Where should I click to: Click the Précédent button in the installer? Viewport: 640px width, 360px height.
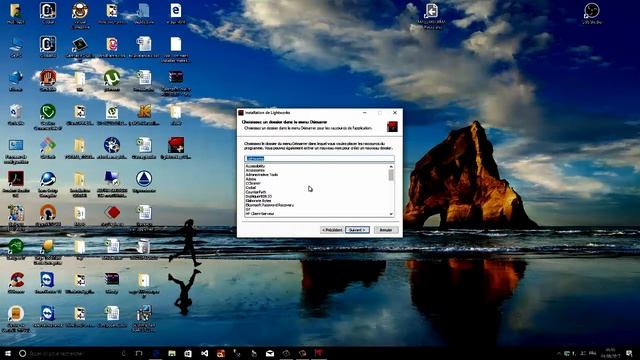[x=332, y=230]
